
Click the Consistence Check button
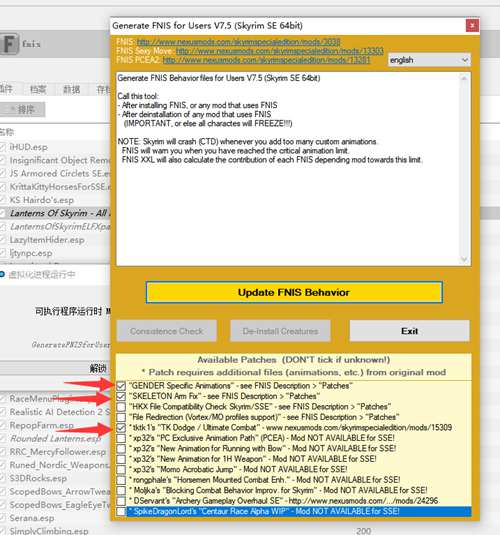(x=167, y=331)
